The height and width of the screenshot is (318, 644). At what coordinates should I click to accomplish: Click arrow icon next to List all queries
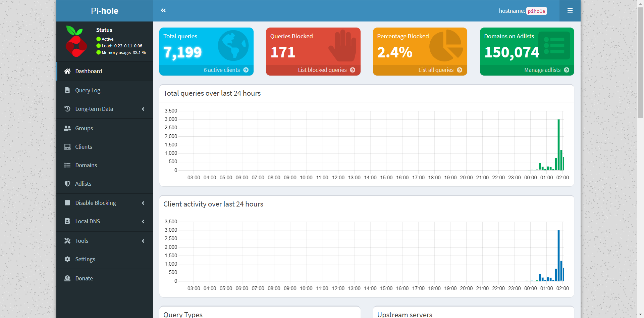(x=460, y=70)
